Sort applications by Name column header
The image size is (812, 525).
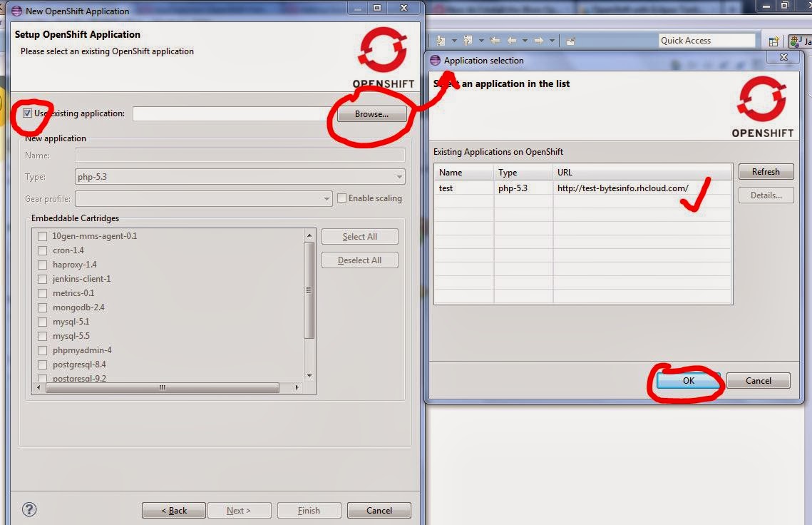tap(464, 172)
